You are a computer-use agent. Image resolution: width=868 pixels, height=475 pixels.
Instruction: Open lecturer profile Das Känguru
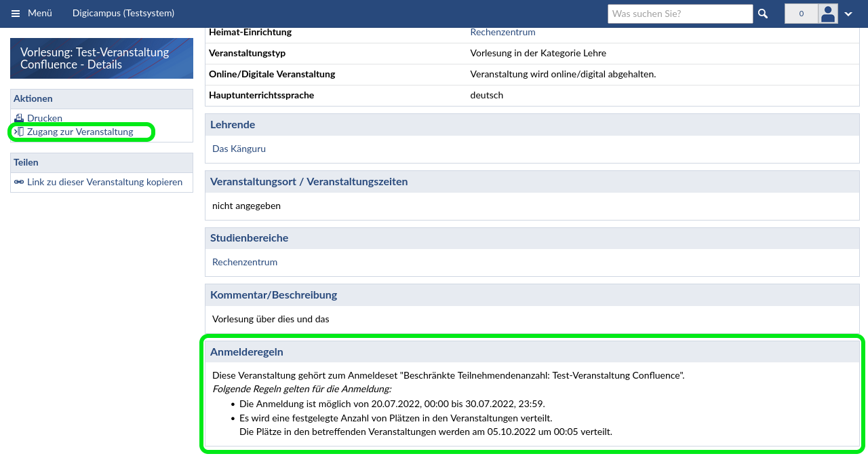pyautogui.click(x=239, y=149)
